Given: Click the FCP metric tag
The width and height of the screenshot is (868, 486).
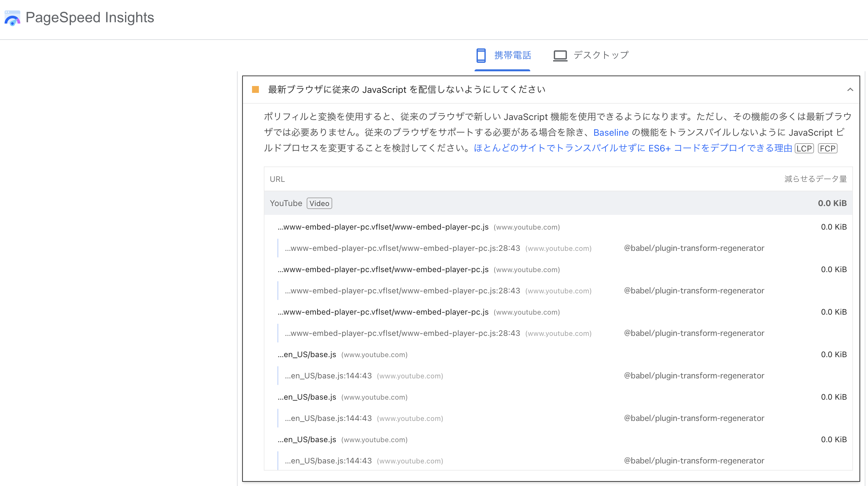Looking at the screenshot, I should (827, 148).
